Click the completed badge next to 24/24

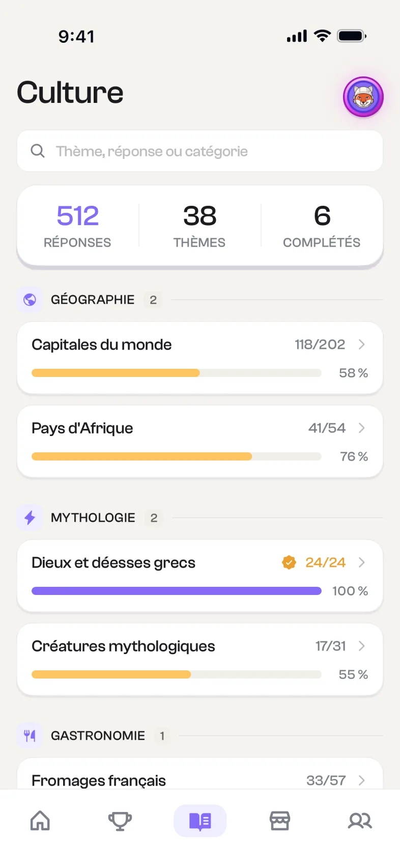coord(289,562)
